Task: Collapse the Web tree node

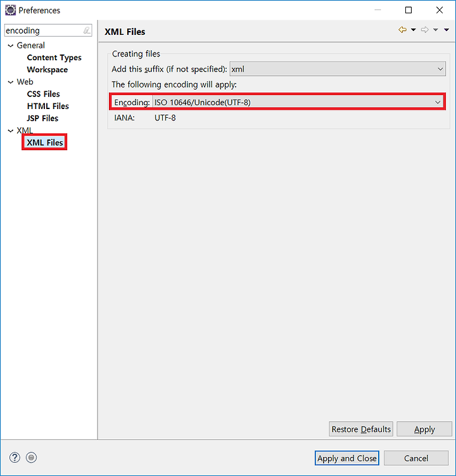Action: click(x=11, y=82)
